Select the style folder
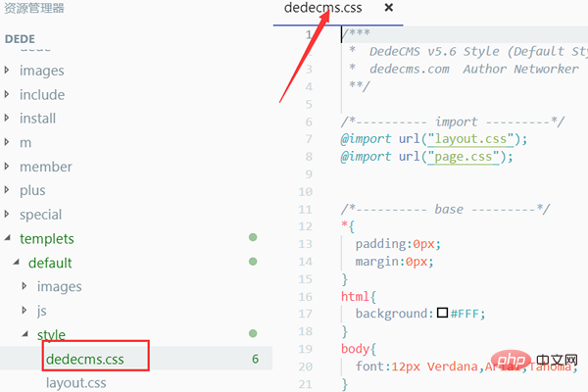The height and width of the screenshot is (392, 588). tap(51, 334)
